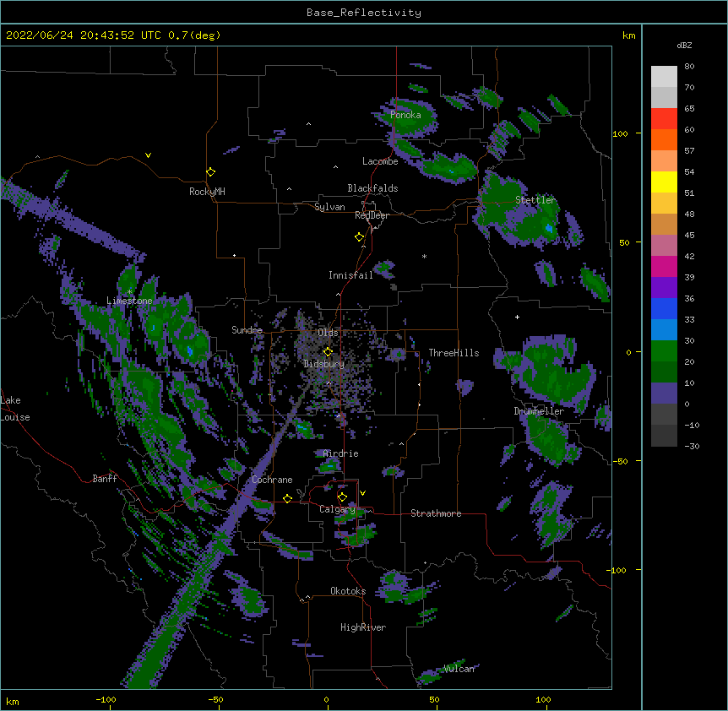Select the royal blue 33-36 dBZ legend swatch
Viewport: 728px width, 711px height.
[x=664, y=308]
